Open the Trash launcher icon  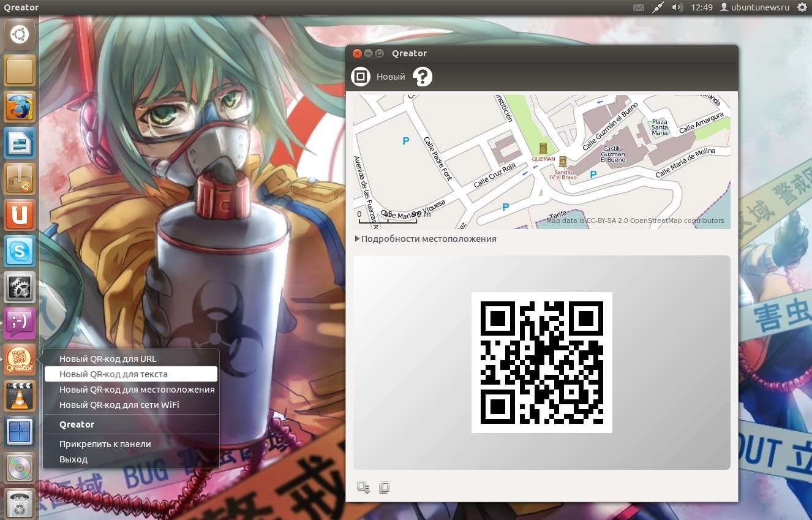(20, 503)
